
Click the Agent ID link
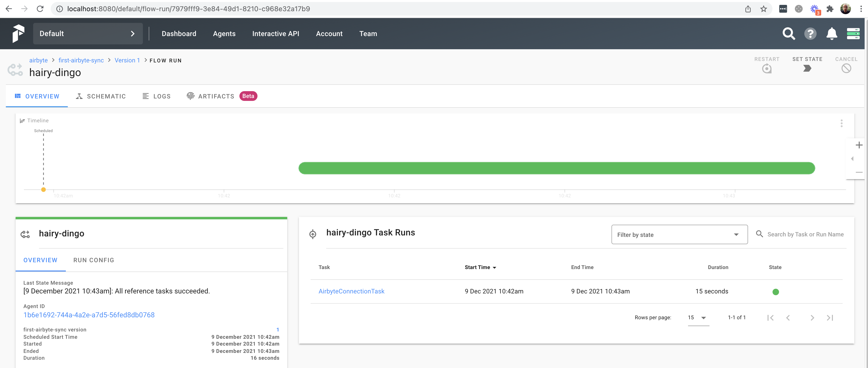point(89,315)
